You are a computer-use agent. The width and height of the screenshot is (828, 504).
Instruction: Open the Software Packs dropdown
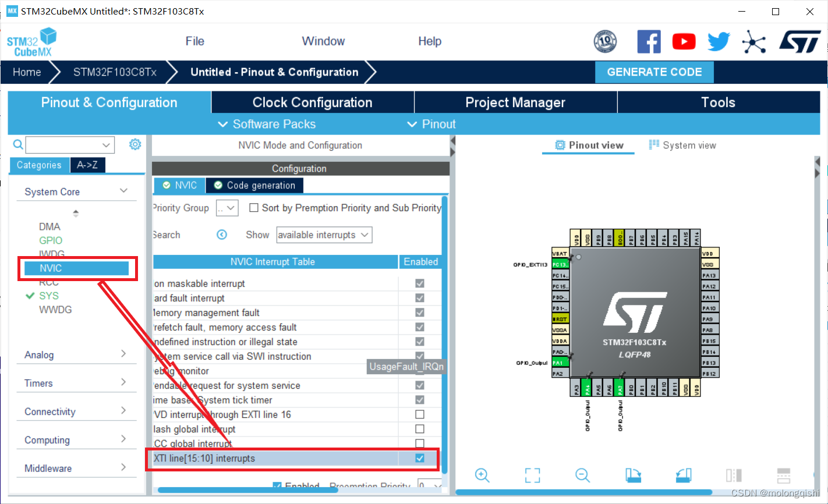tap(267, 124)
